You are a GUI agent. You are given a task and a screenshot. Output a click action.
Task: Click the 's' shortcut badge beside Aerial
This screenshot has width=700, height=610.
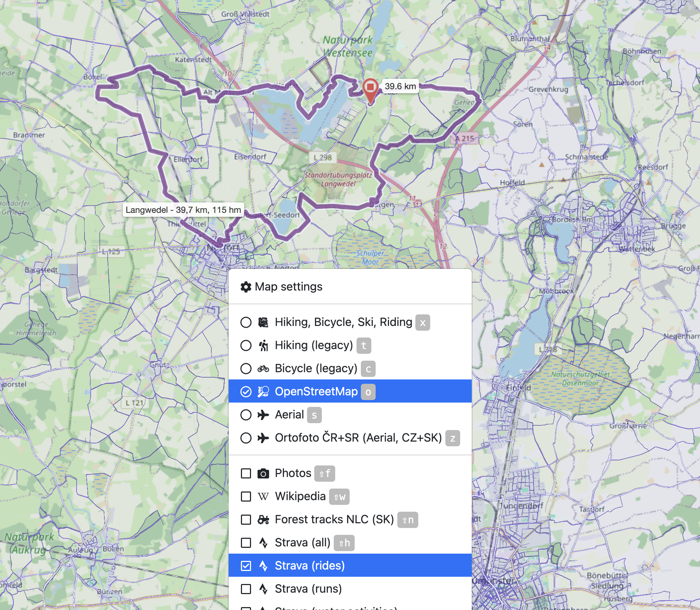point(314,415)
